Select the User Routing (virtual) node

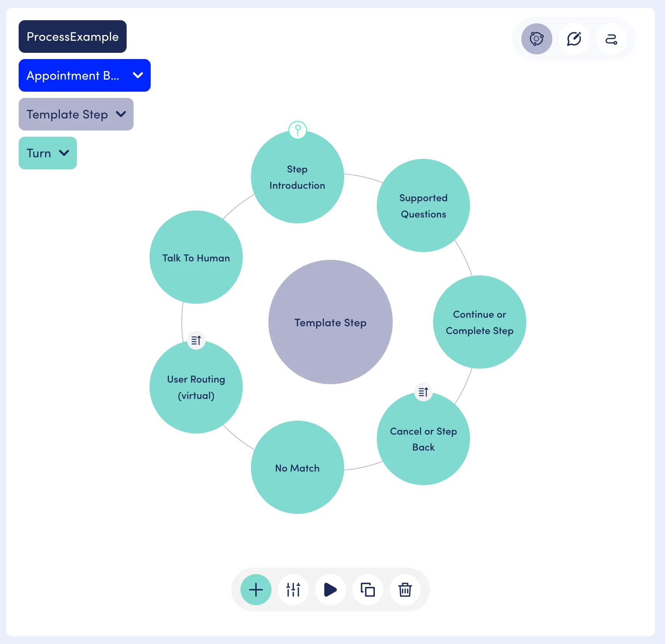pos(196,387)
